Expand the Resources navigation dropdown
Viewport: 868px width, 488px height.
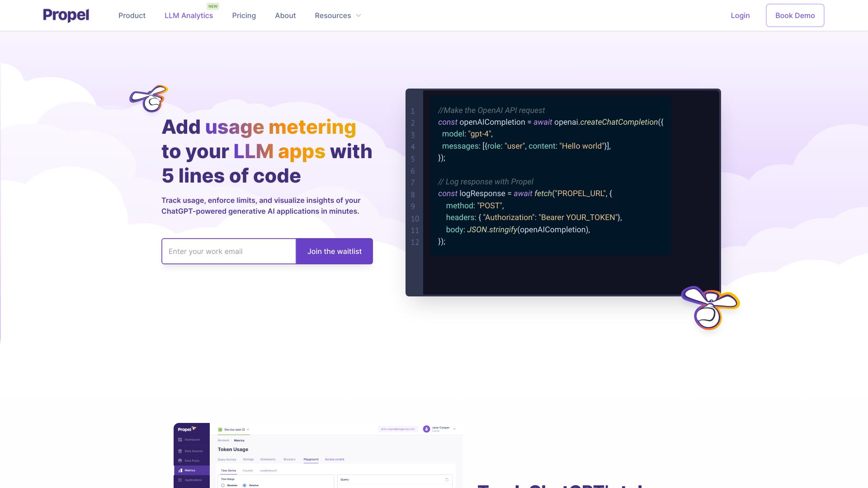[338, 15]
